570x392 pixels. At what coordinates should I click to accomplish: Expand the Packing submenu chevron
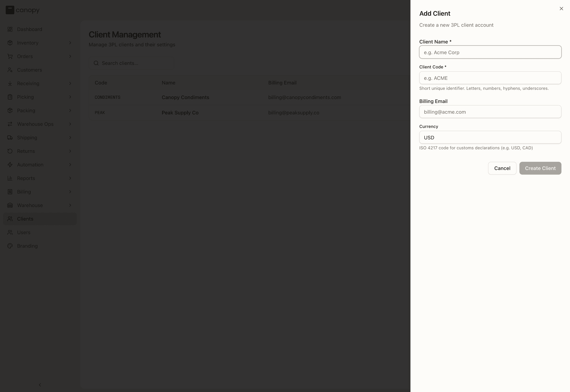pos(70,110)
